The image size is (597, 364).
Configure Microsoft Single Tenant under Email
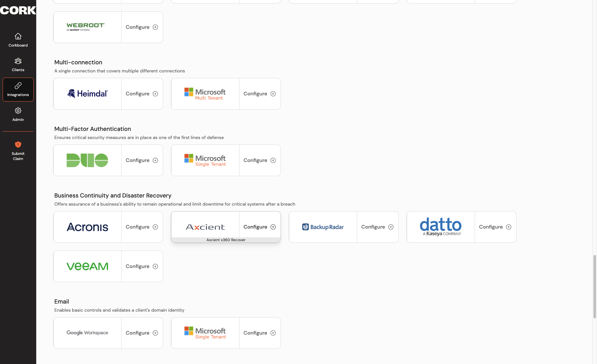click(x=260, y=333)
